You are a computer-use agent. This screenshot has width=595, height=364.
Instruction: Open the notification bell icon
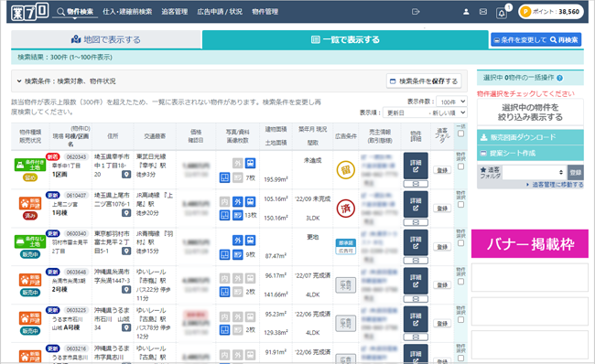click(502, 14)
